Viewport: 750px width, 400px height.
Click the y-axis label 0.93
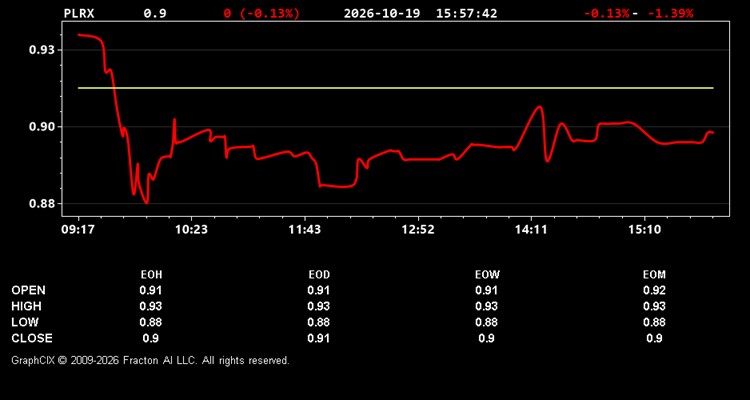[x=41, y=50]
